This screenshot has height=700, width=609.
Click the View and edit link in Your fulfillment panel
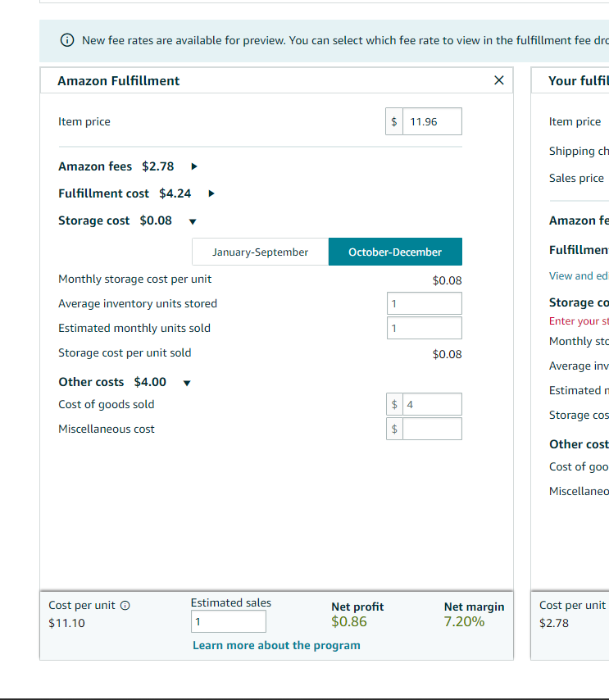tap(579, 276)
